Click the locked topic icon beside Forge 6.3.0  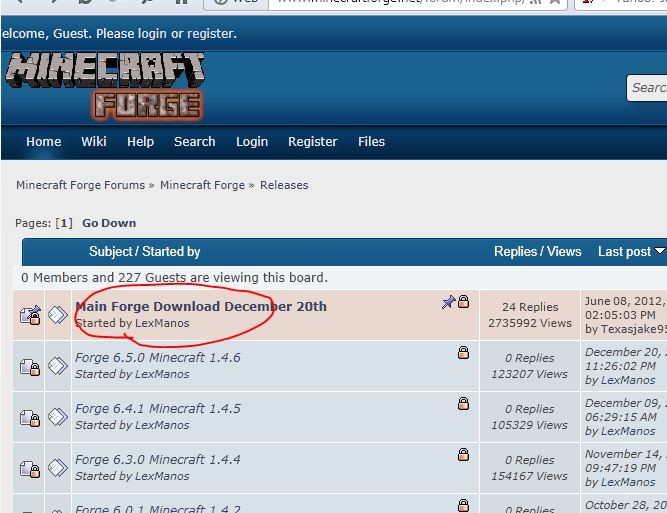[30, 468]
